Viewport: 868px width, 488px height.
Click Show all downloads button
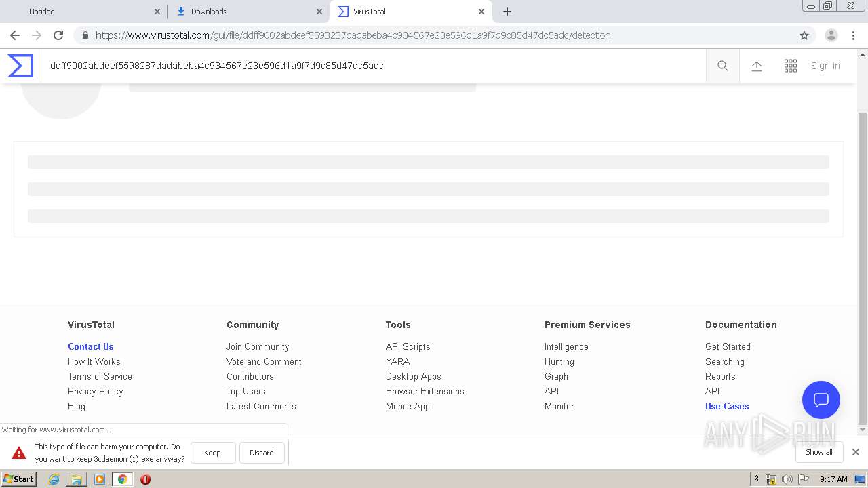tap(818, 452)
